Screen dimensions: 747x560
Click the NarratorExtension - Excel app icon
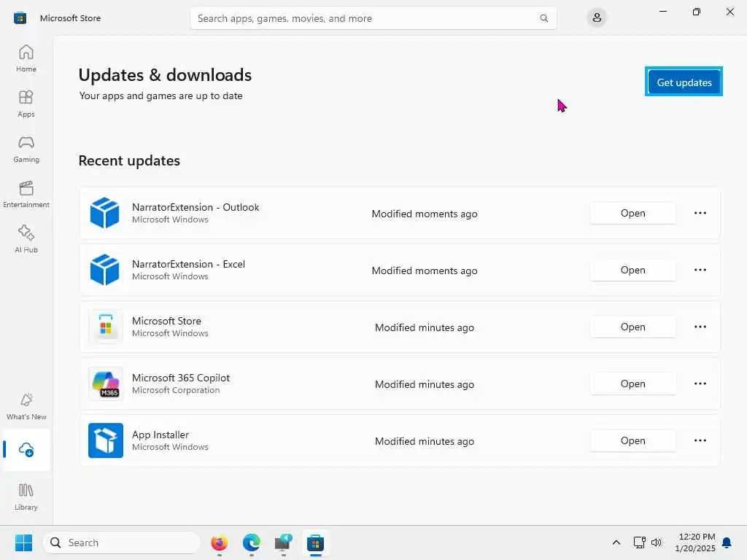(x=105, y=270)
